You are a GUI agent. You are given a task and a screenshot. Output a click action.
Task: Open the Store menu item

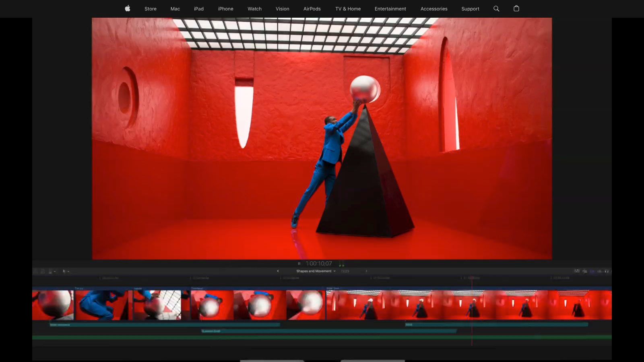151,8
